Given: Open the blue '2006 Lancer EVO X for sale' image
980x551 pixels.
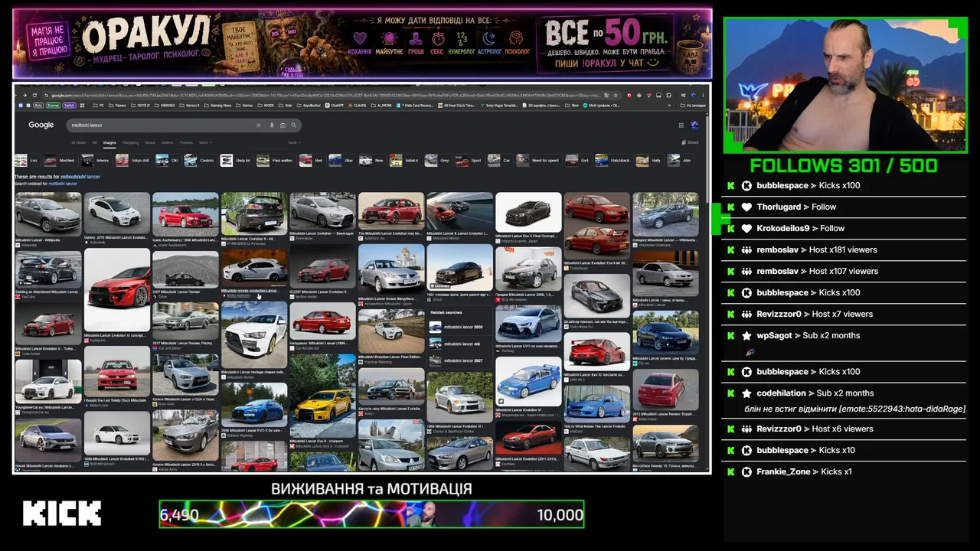Looking at the screenshot, I should point(254,403).
